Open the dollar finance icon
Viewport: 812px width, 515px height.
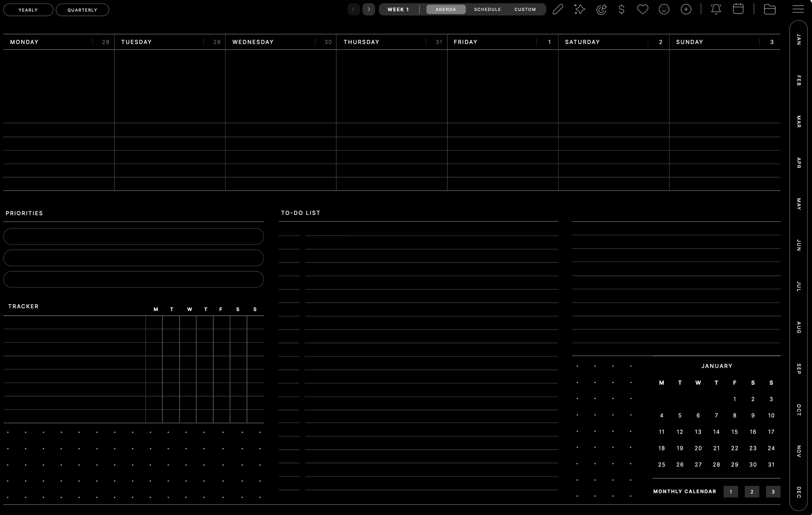[x=622, y=9]
